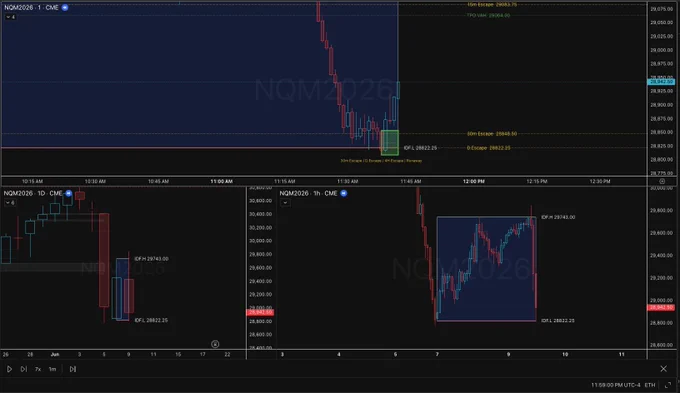Screen dimensions: 680x393
Task: Click IDF.L 28822.25 label on 1-minute chart
Action: (420, 148)
